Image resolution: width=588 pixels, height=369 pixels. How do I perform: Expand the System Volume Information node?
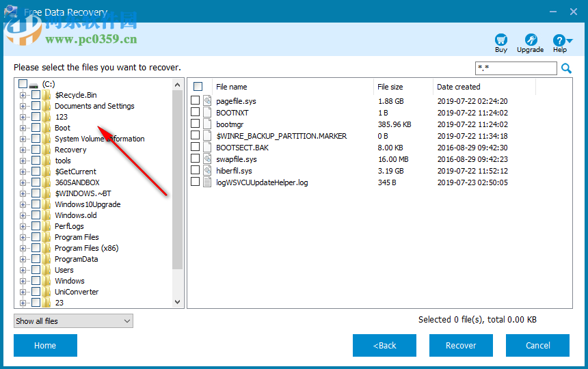[x=23, y=139]
